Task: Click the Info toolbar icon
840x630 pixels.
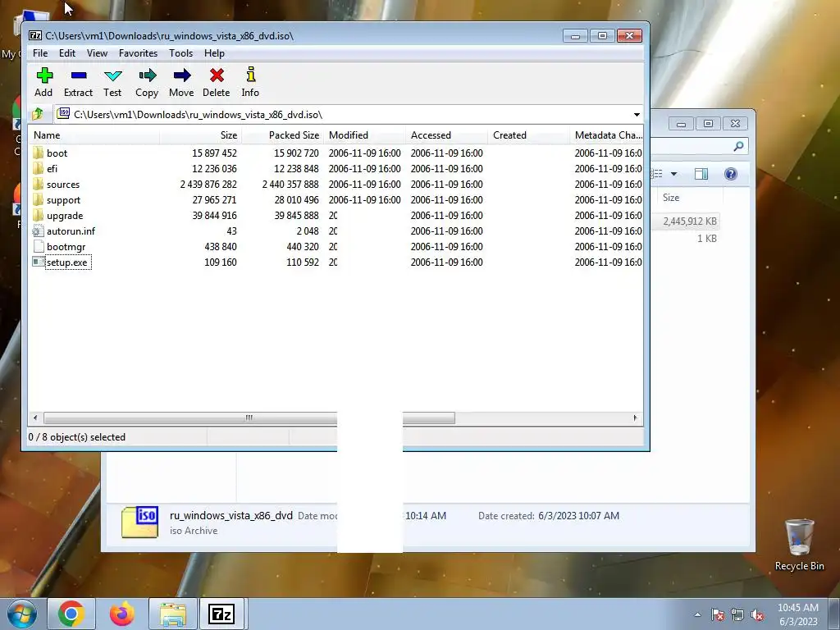Action: (x=250, y=75)
